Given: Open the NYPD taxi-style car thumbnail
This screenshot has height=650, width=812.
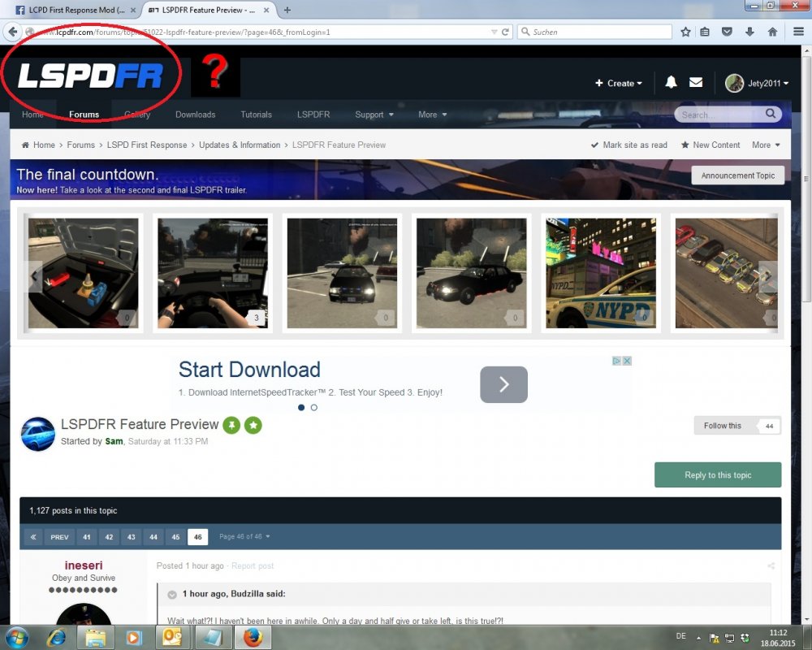Looking at the screenshot, I should pyautogui.click(x=601, y=273).
